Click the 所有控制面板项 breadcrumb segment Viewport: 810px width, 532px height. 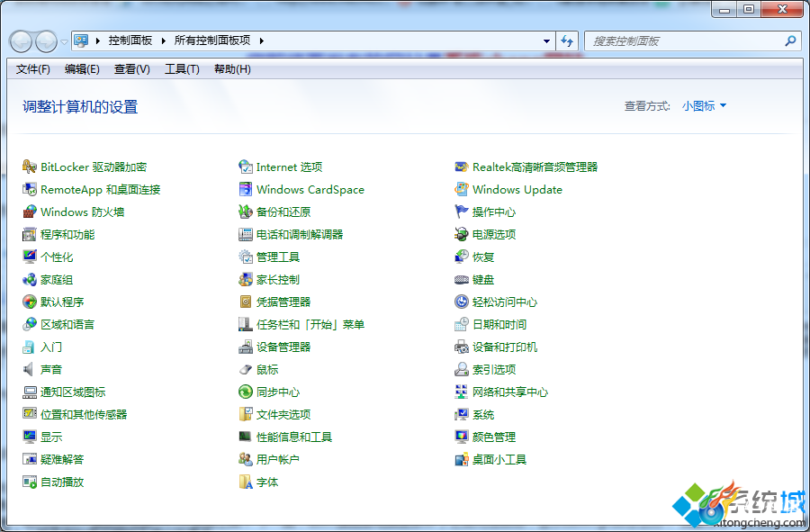pyautogui.click(x=212, y=41)
